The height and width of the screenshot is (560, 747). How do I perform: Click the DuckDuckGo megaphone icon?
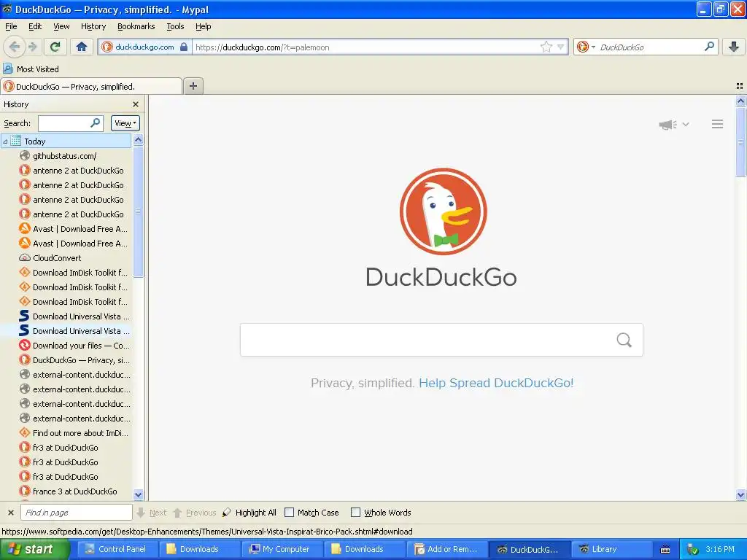point(667,124)
